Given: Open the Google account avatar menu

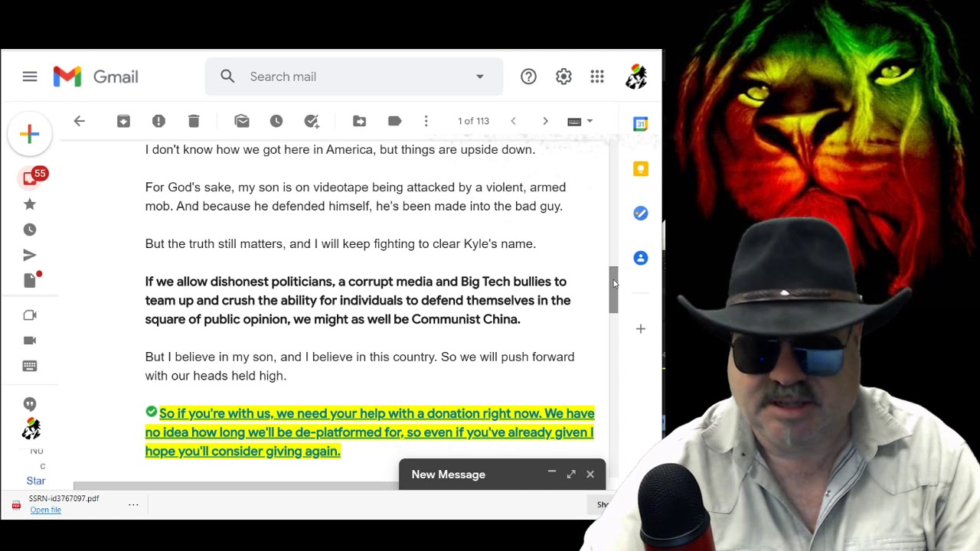Looking at the screenshot, I should 636,77.
